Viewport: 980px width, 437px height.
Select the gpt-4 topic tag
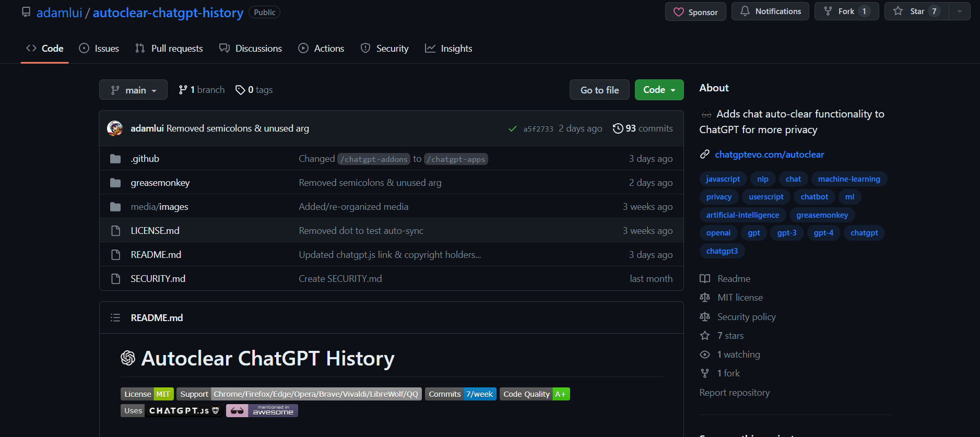pyautogui.click(x=823, y=233)
